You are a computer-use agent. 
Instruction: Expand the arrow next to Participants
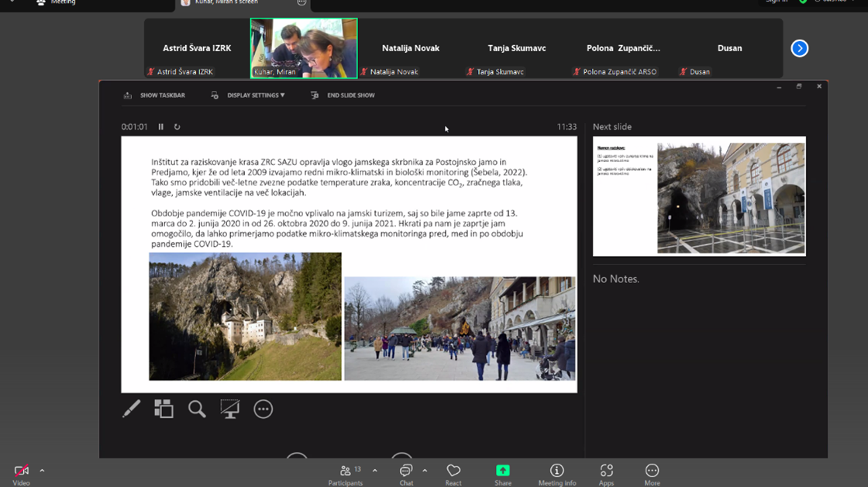374,470
